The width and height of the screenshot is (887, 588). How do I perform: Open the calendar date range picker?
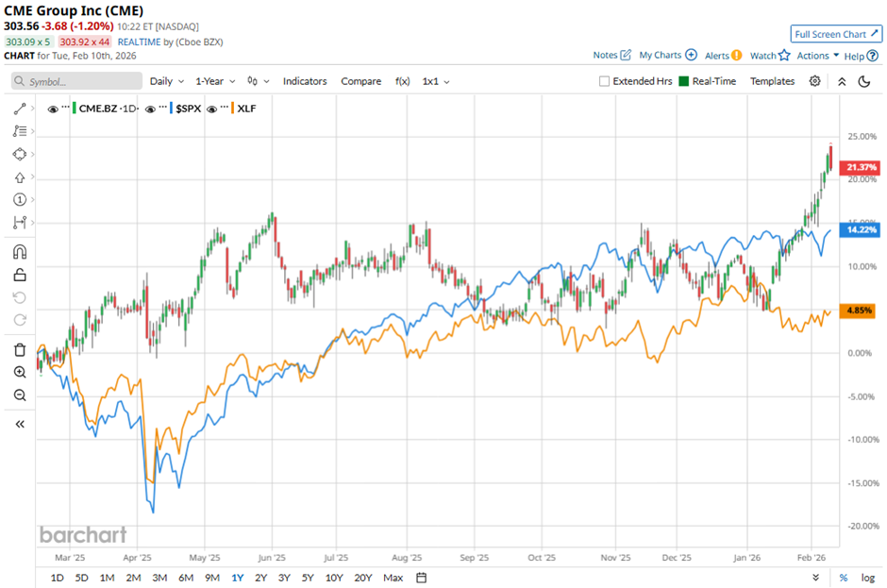(x=422, y=578)
